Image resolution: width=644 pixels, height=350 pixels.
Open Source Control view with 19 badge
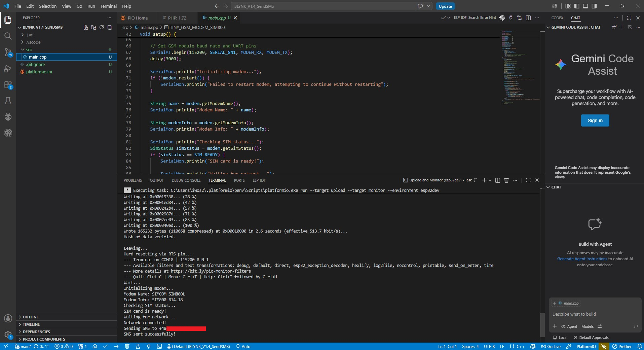pos(8,52)
